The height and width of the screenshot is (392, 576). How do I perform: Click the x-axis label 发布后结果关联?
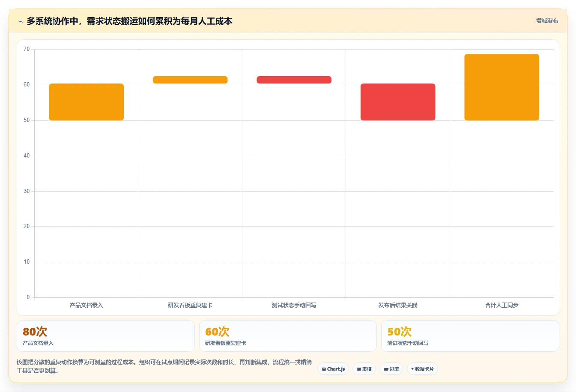click(x=398, y=305)
